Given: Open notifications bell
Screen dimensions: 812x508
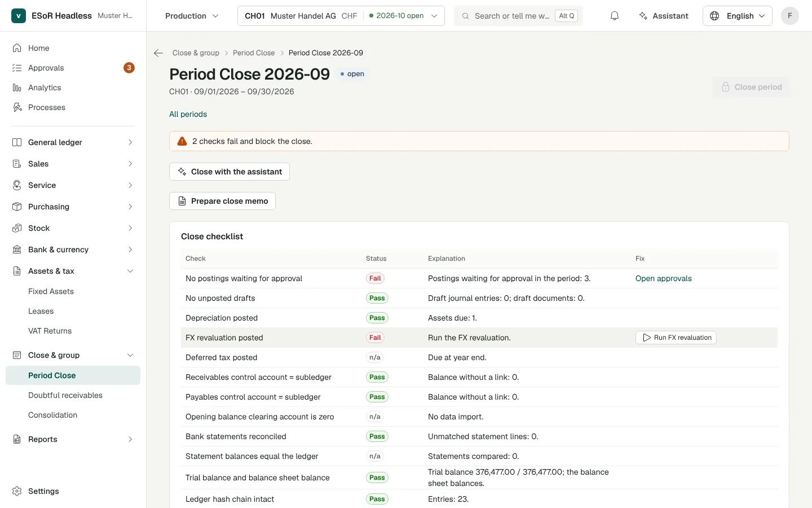Looking at the screenshot, I should click(615, 16).
